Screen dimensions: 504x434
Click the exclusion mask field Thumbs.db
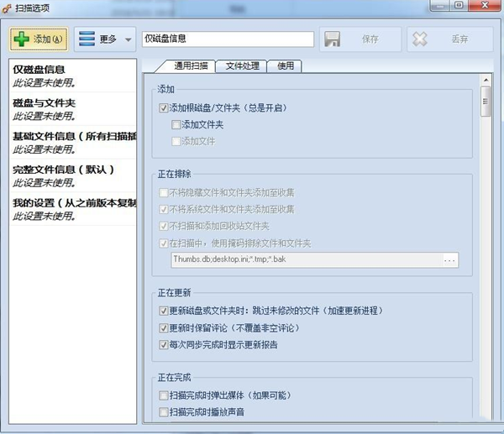(x=307, y=259)
